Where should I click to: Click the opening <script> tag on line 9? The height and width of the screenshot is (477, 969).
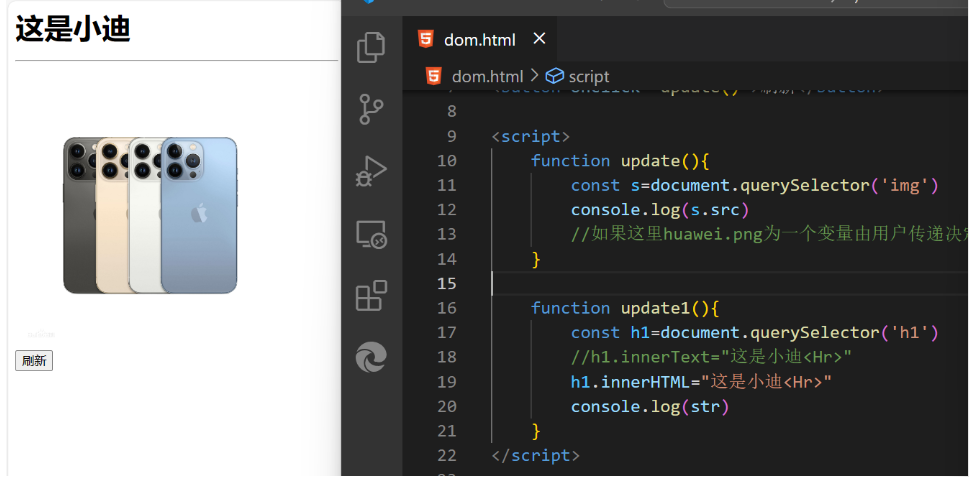click(x=530, y=137)
